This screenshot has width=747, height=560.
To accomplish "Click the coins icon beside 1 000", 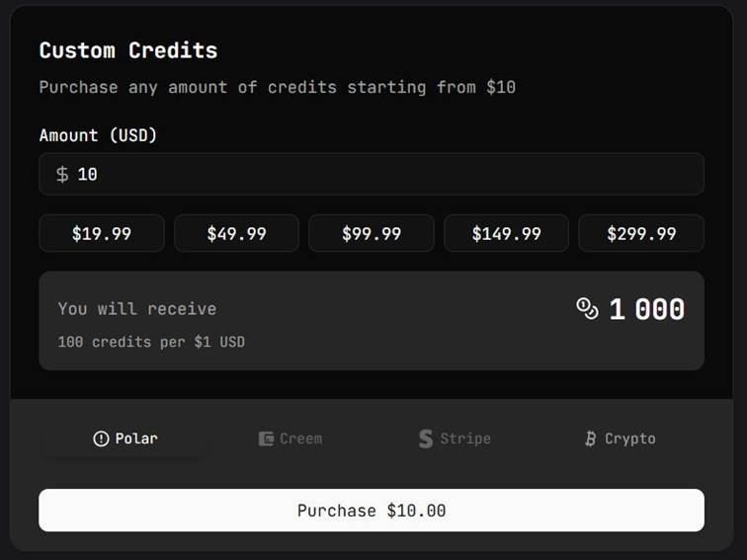I will (x=587, y=309).
